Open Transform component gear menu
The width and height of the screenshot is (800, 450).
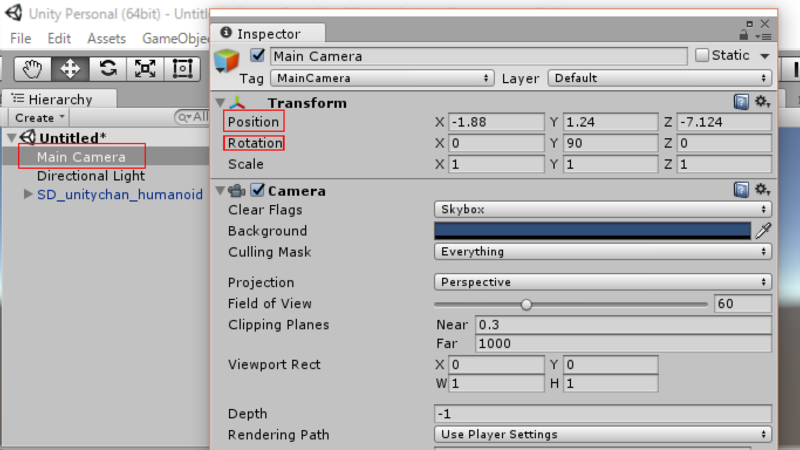click(x=762, y=102)
